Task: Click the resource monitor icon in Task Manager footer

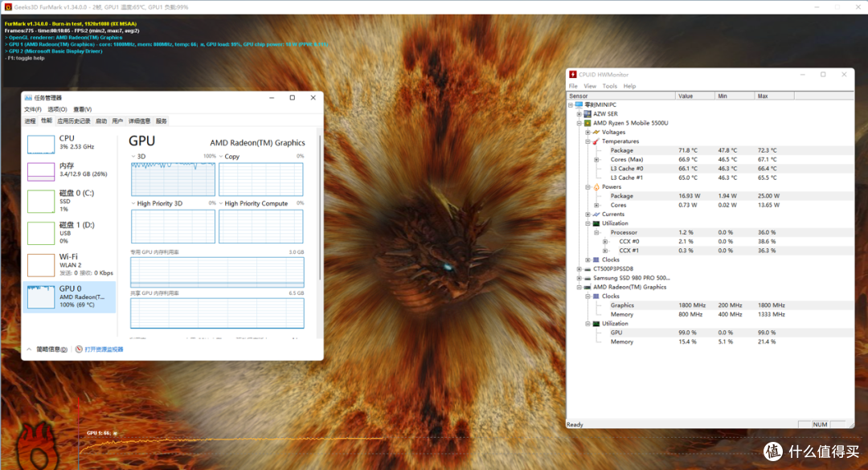Action: [x=79, y=349]
